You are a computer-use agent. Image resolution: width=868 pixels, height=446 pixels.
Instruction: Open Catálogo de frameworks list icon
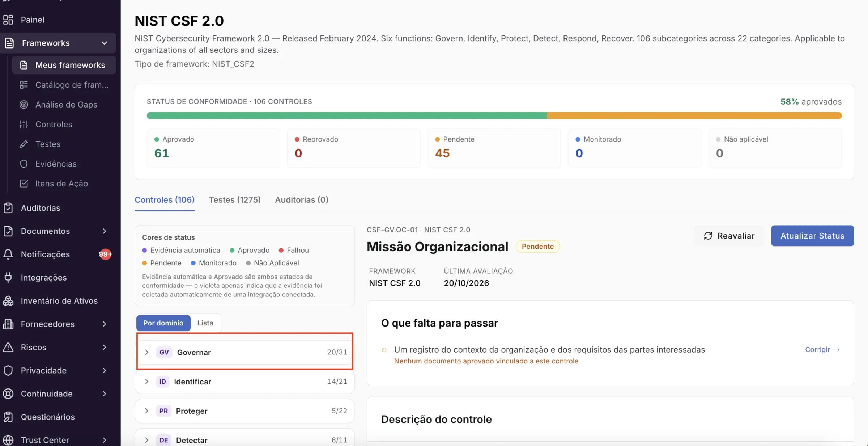click(x=24, y=85)
